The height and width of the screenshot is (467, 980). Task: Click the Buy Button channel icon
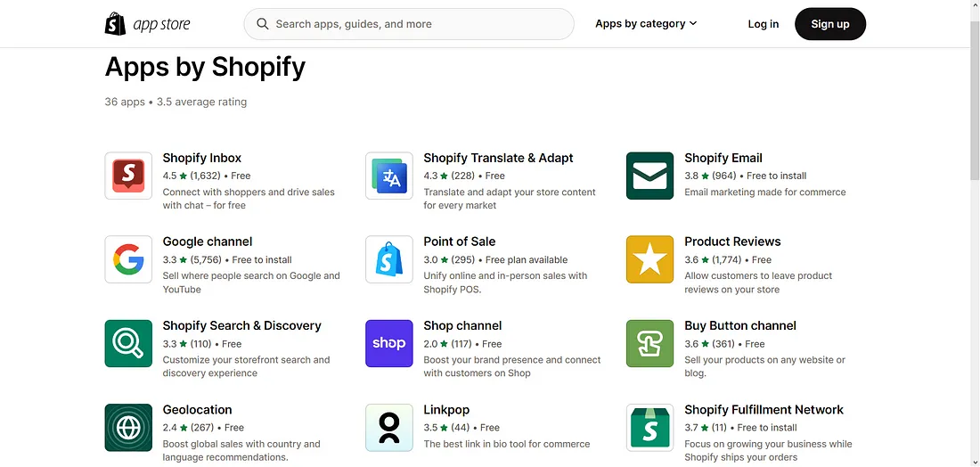point(650,343)
